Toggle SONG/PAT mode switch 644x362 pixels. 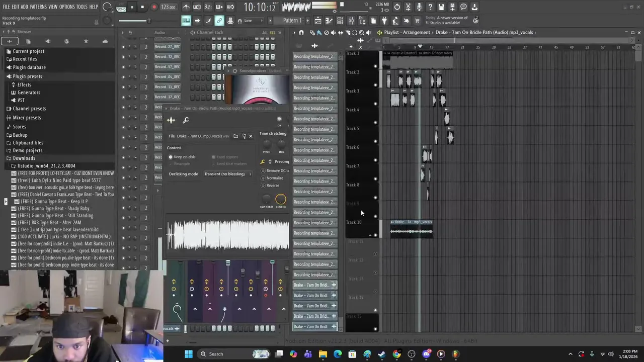[x=121, y=7]
